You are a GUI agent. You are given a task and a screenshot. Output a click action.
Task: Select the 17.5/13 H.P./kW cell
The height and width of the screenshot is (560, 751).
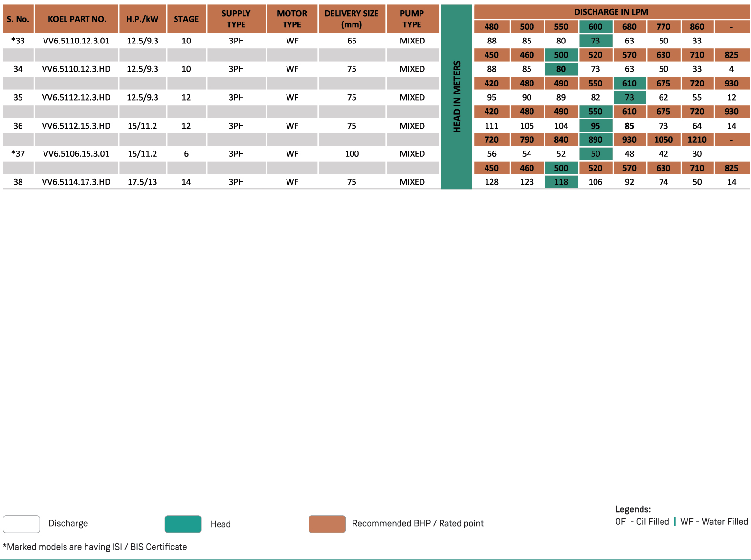(x=142, y=182)
